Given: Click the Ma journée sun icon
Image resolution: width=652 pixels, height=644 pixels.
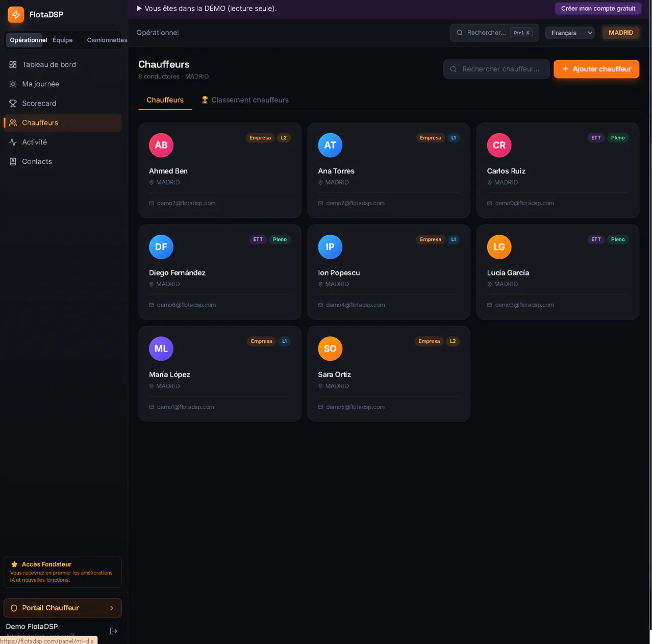Looking at the screenshot, I should tap(13, 84).
